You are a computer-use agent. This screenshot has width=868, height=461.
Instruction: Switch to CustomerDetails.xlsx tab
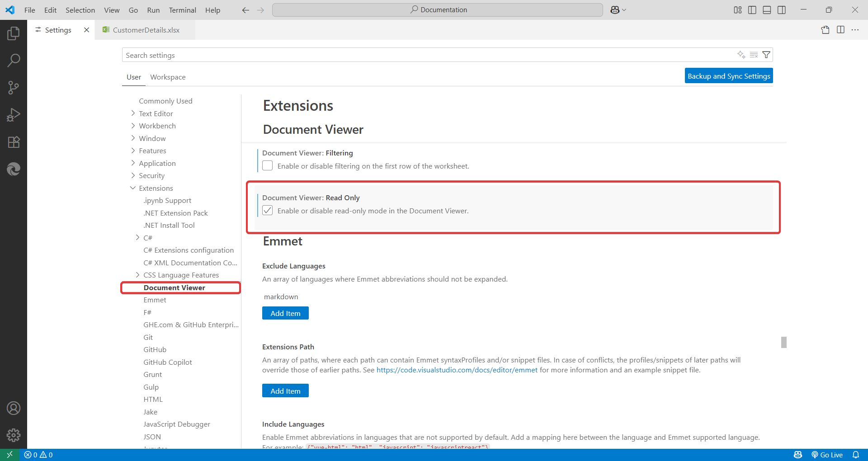pyautogui.click(x=145, y=30)
